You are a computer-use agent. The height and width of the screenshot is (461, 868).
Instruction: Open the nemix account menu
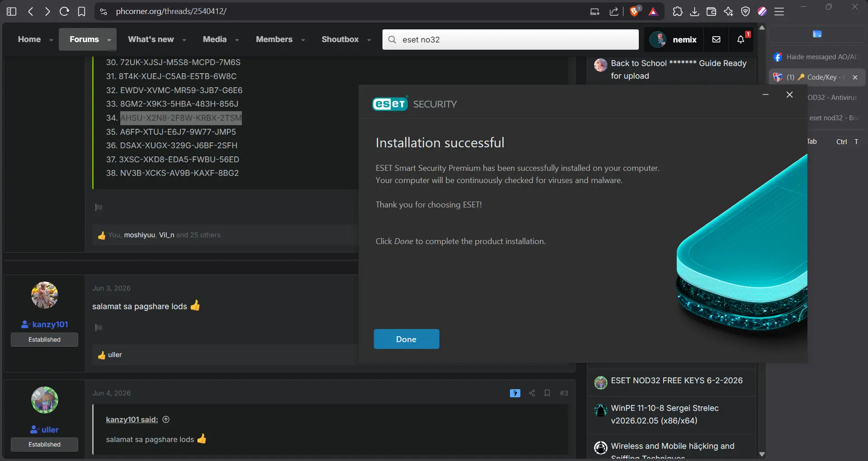(x=674, y=39)
